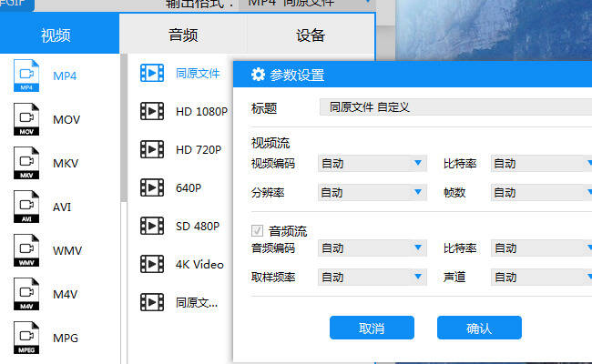Viewport: 592px width, 364px height.
Task: Select the MPG format file icon
Action: point(26,338)
